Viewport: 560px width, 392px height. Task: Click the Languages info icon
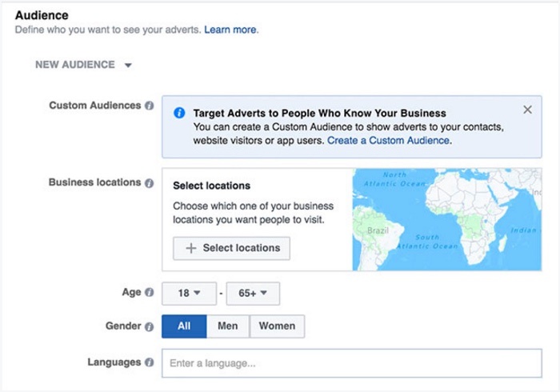point(150,362)
